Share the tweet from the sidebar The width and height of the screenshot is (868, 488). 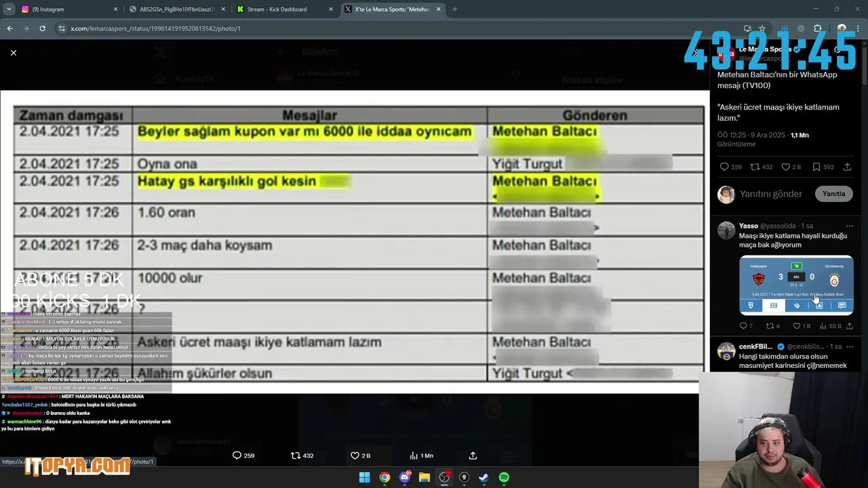click(x=847, y=167)
